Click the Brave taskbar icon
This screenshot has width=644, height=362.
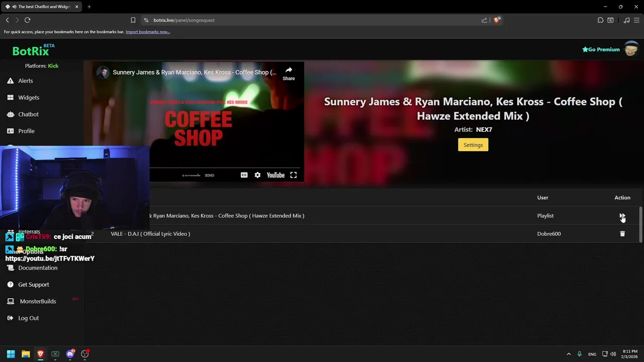coord(40,354)
